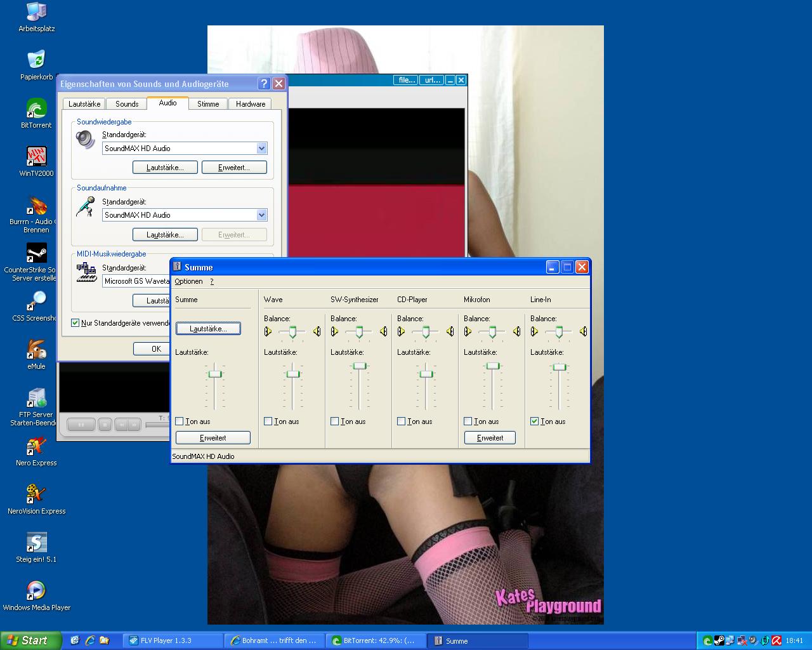Click the Erweitert button under Mikrofon

[x=490, y=438]
